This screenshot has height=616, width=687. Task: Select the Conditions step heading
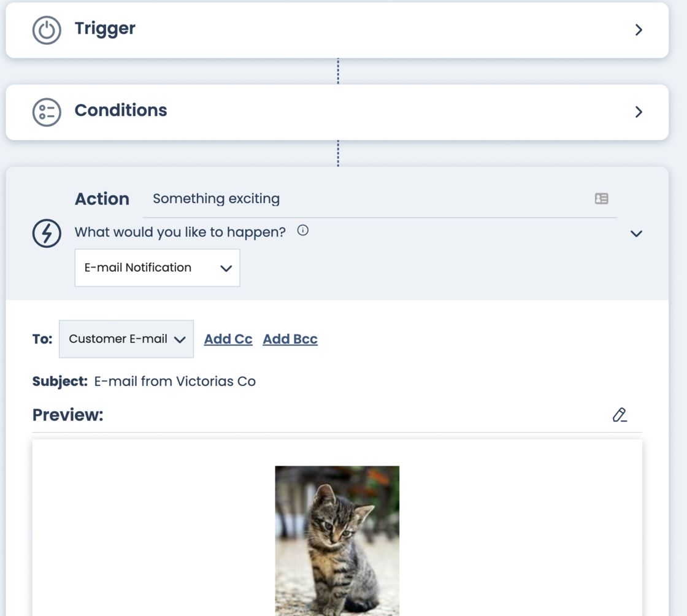point(121,110)
